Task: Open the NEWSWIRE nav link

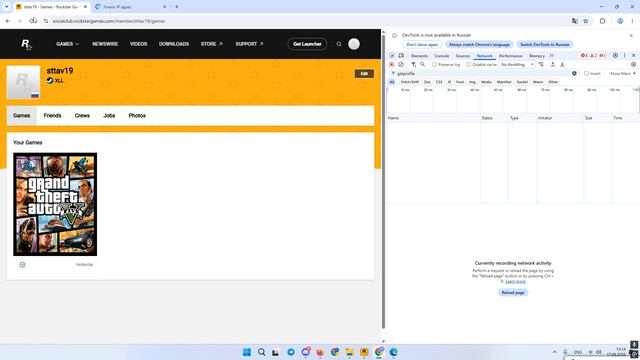Action: click(105, 44)
